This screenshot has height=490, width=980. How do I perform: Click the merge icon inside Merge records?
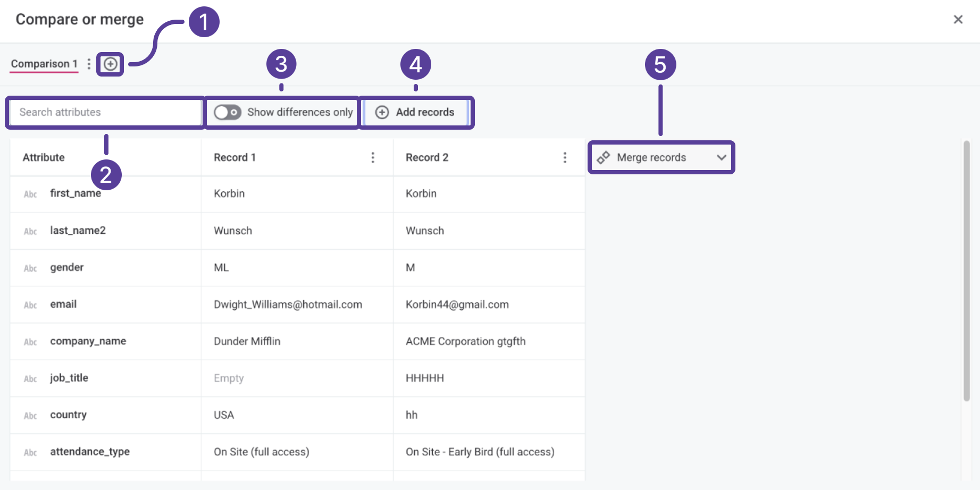604,157
